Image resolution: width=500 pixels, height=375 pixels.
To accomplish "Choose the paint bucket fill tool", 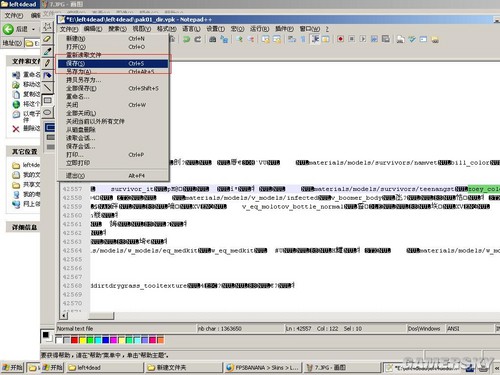I will tap(48, 75).
